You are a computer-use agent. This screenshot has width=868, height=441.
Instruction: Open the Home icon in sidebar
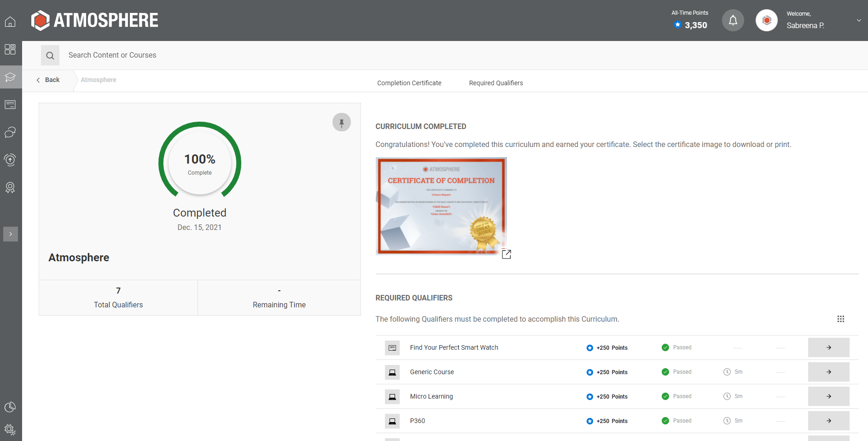click(10, 22)
